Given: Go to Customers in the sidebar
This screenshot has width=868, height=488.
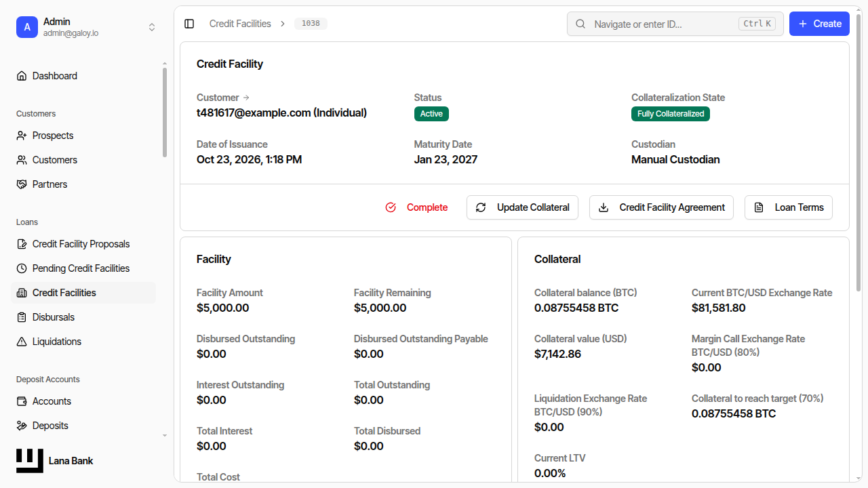Looking at the screenshot, I should click(x=83, y=160).
